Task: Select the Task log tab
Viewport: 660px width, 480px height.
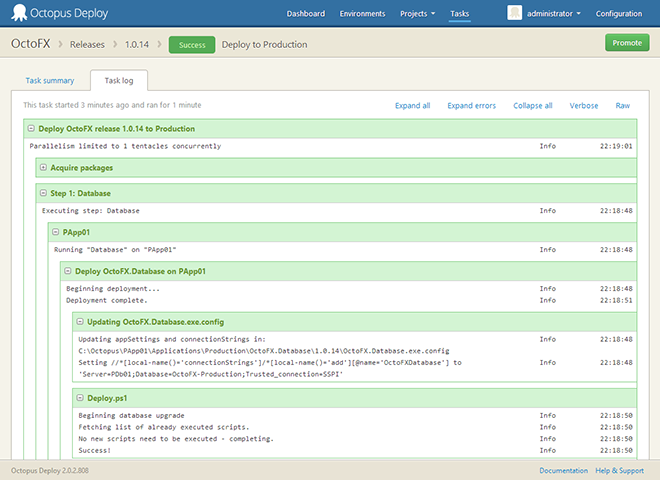Action: click(119, 80)
